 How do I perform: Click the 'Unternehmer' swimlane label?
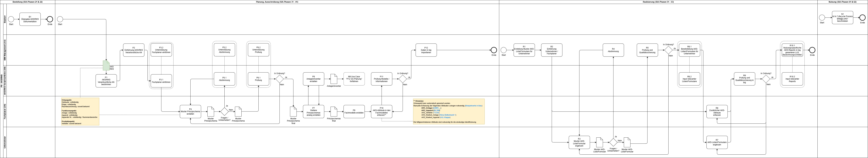(x=5, y=142)
